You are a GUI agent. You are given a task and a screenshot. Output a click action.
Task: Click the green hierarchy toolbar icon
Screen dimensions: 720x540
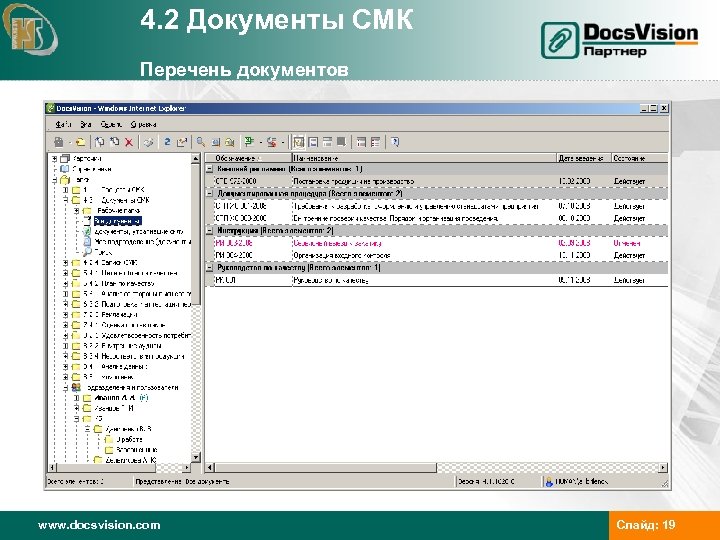pos(249,142)
